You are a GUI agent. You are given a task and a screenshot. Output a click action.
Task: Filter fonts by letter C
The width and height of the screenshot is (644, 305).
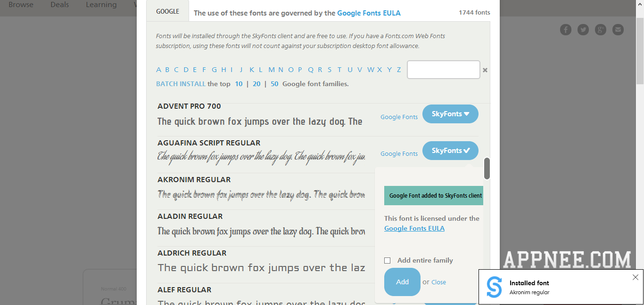click(176, 70)
